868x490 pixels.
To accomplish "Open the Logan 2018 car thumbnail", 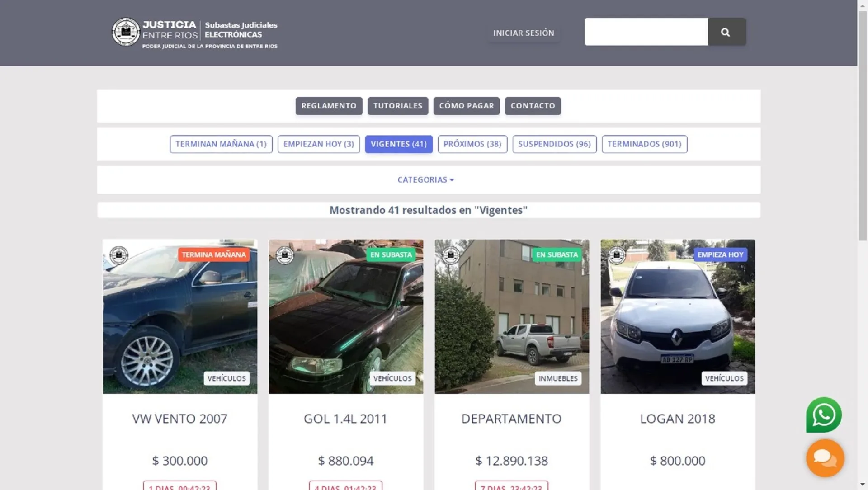I will coord(677,316).
